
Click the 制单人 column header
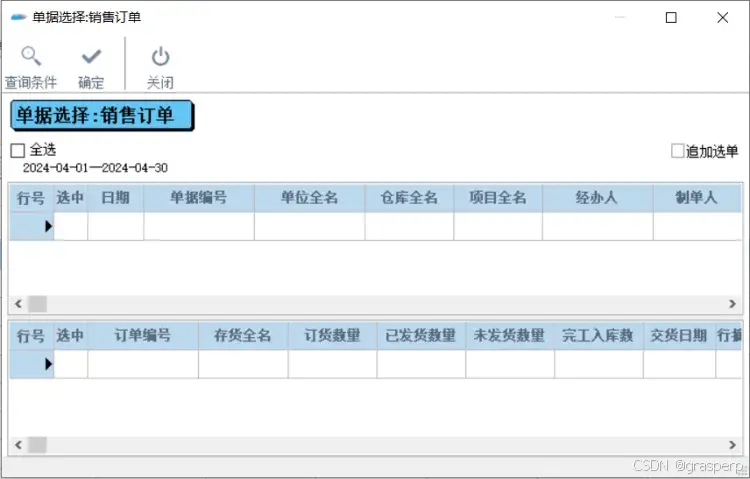[x=697, y=198]
